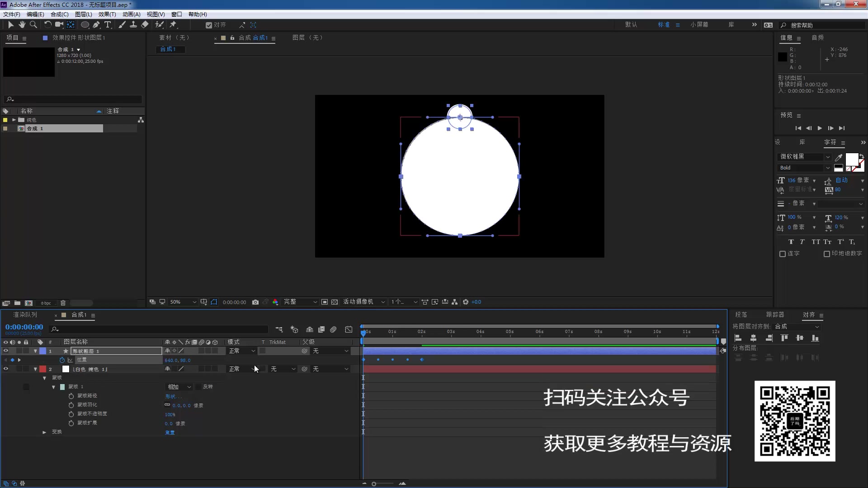The width and height of the screenshot is (868, 488).
Task: Select the Zoom magnifier tool
Action: click(x=33, y=25)
